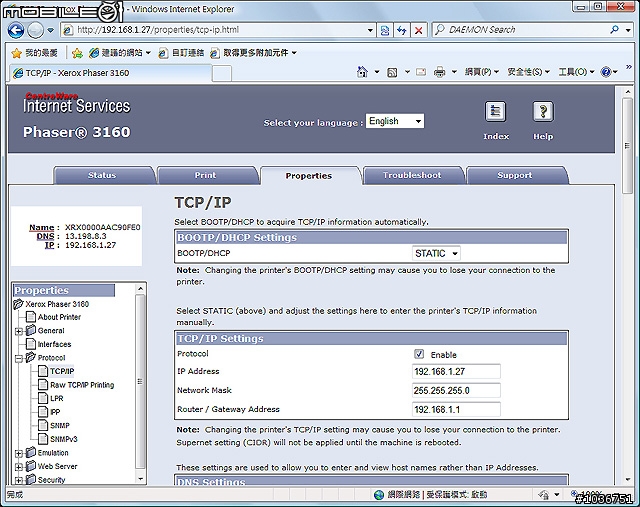Open the 安全性(S) Safety menu
The height and width of the screenshot is (507, 640).
pos(528,72)
